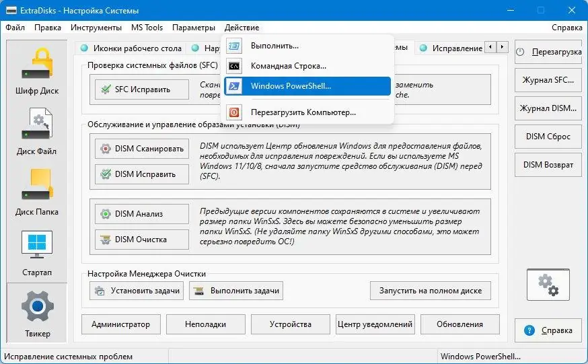Click the DISM Сканировать button
The width and height of the screenshot is (588, 364).
(142, 149)
